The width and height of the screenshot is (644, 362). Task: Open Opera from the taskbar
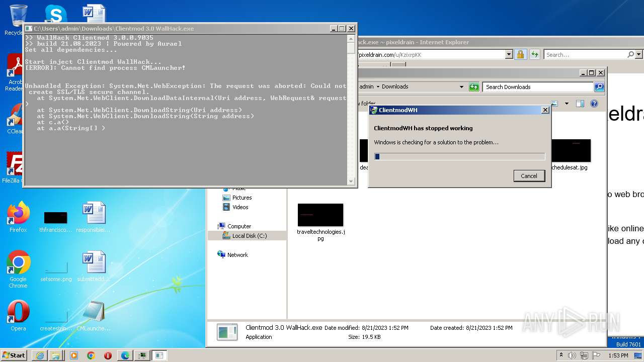pyautogui.click(x=108, y=355)
